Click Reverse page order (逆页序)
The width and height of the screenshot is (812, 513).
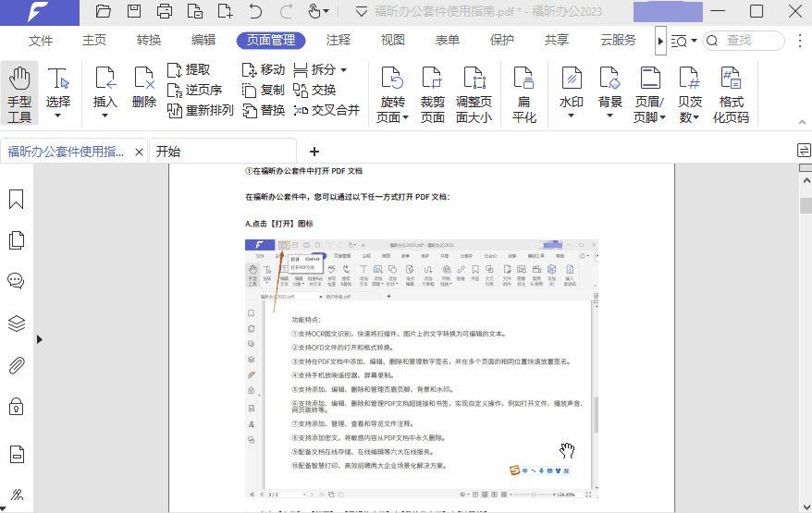[194, 90]
